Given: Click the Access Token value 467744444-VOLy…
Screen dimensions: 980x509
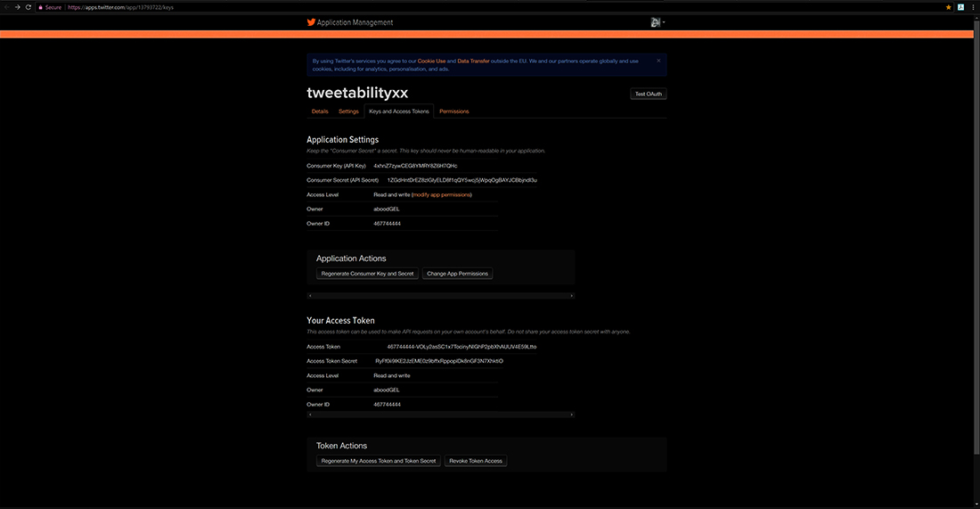Looking at the screenshot, I should [x=461, y=347].
